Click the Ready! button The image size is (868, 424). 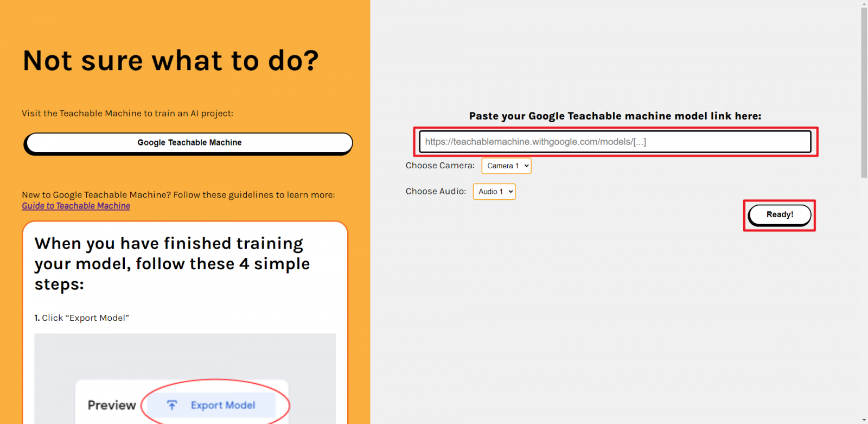780,215
